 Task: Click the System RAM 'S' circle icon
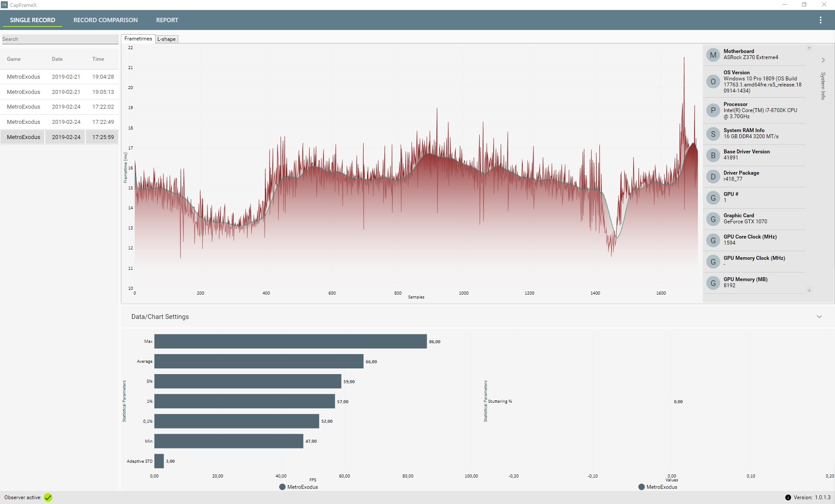tap(713, 134)
